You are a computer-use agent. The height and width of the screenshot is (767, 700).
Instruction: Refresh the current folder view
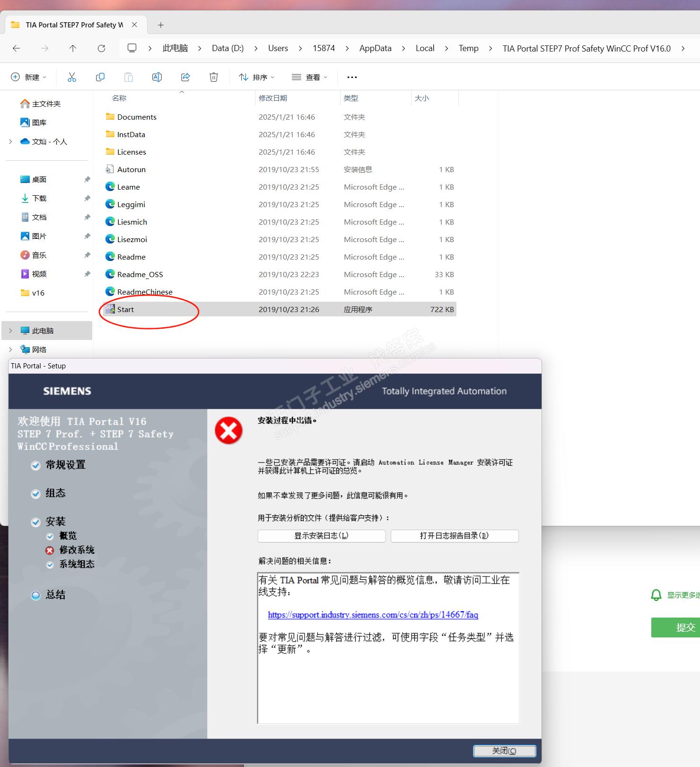point(101,48)
